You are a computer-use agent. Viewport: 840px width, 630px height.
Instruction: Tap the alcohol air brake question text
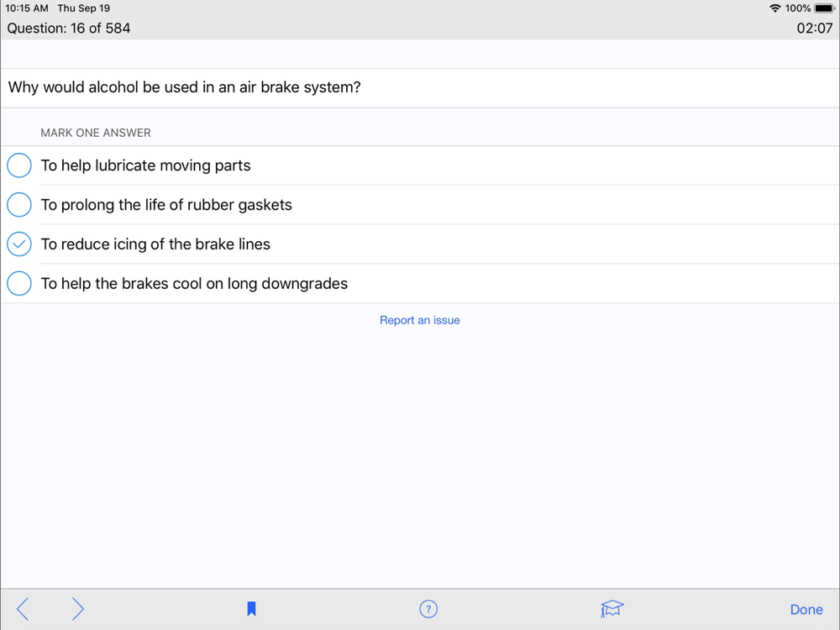pos(185,87)
